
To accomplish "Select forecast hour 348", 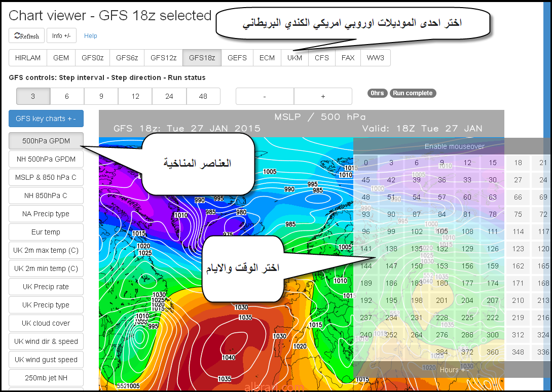I will [518, 352].
